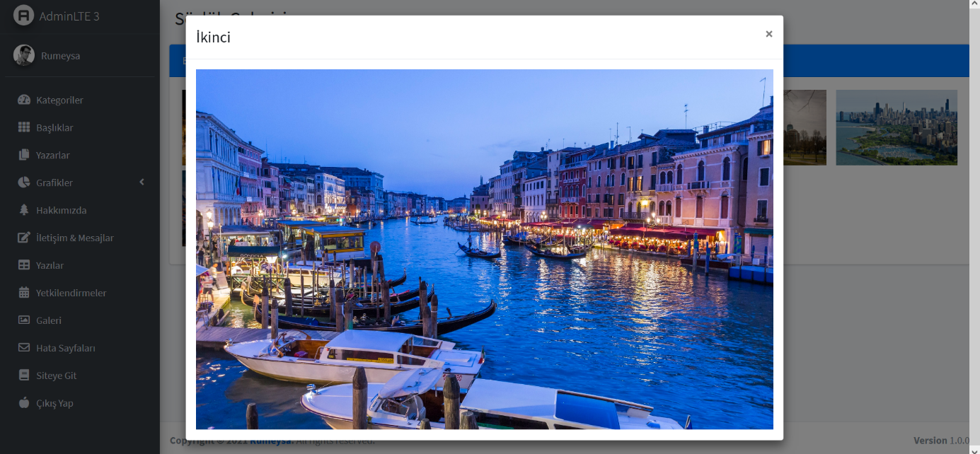This screenshot has height=454, width=980.
Task: Click the Kategoriler dashboard icon
Action: click(x=24, y=100)
